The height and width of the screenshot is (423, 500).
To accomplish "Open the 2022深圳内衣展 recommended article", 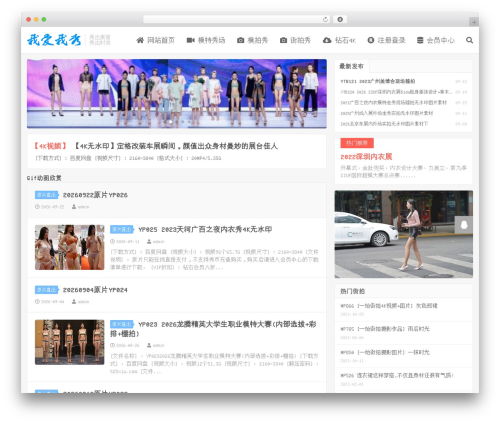I will (366, 157).
